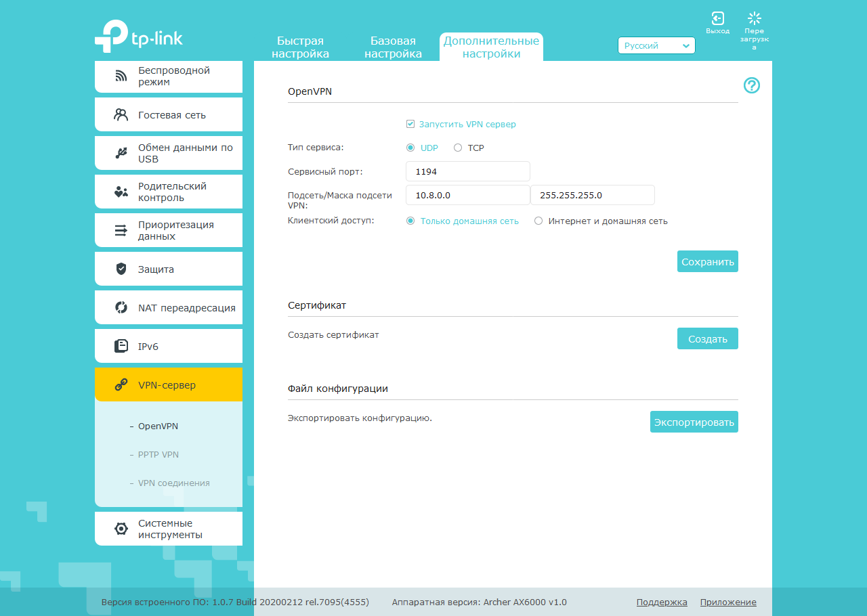Open Обмен данными по USB section

[169, 153]
